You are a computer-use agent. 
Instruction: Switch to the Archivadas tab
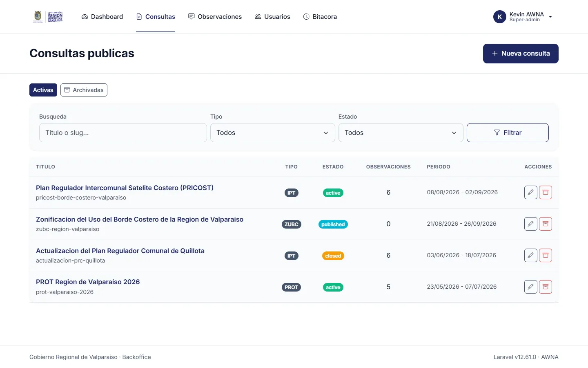pos(84,90)
